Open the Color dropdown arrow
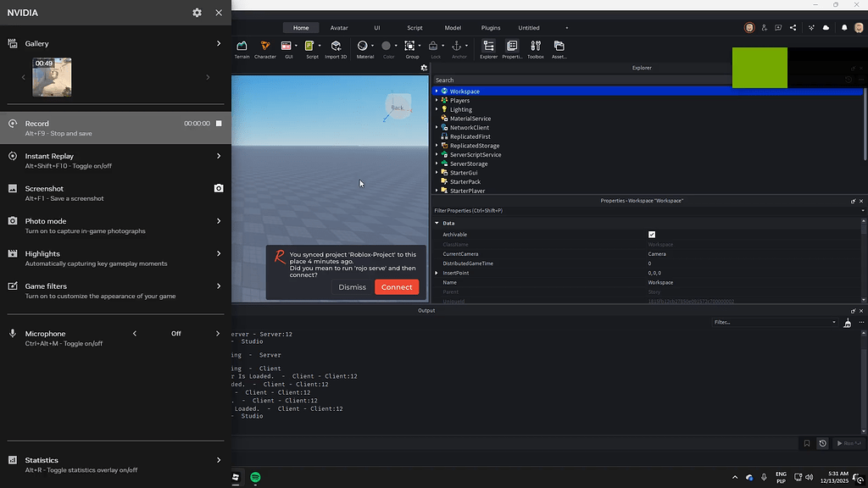Viewport: 868px width, 488px height. click(396, 46)
